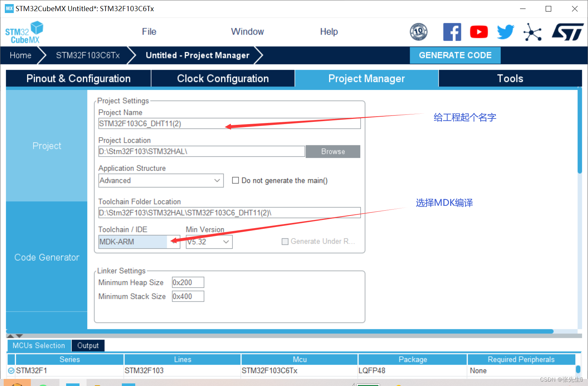Select the STM32F1 series cell
Viewport: 588px width, 386px height.
69,370
